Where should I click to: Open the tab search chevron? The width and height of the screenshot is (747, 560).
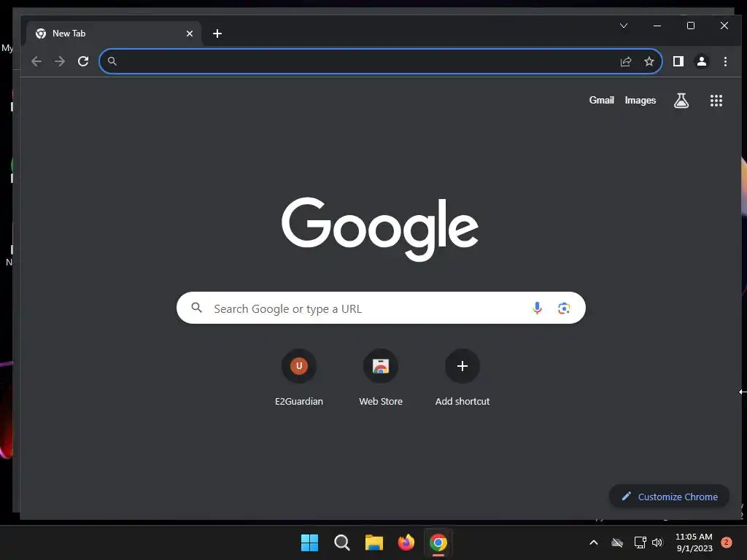tap(624, 26)
